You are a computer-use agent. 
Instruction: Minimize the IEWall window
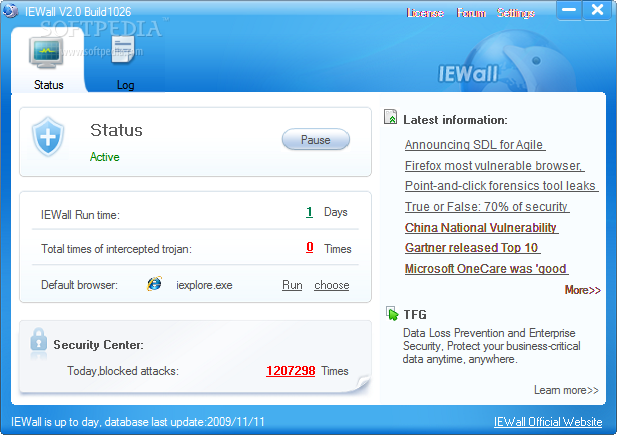[569, 10]
